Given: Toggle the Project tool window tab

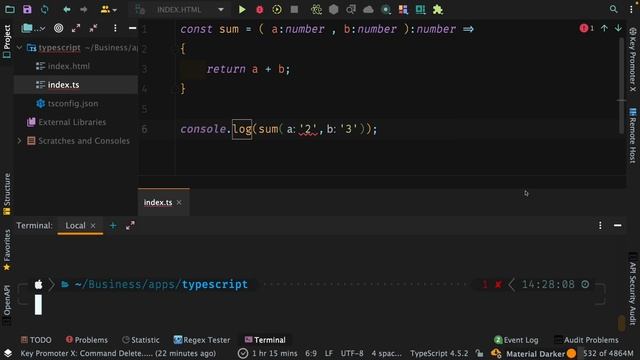Looking at the screenshot, I should click(7, 41).
